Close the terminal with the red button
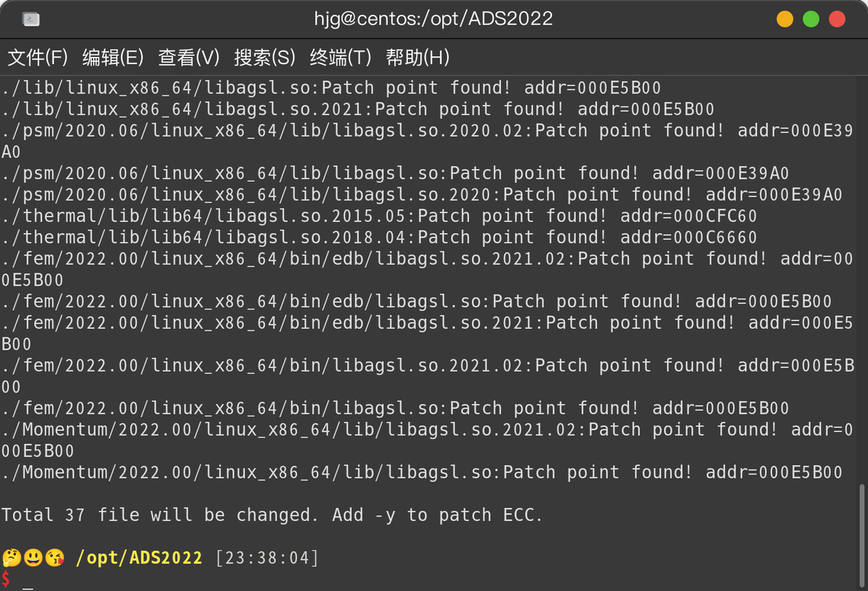 [x=837, y=19]
